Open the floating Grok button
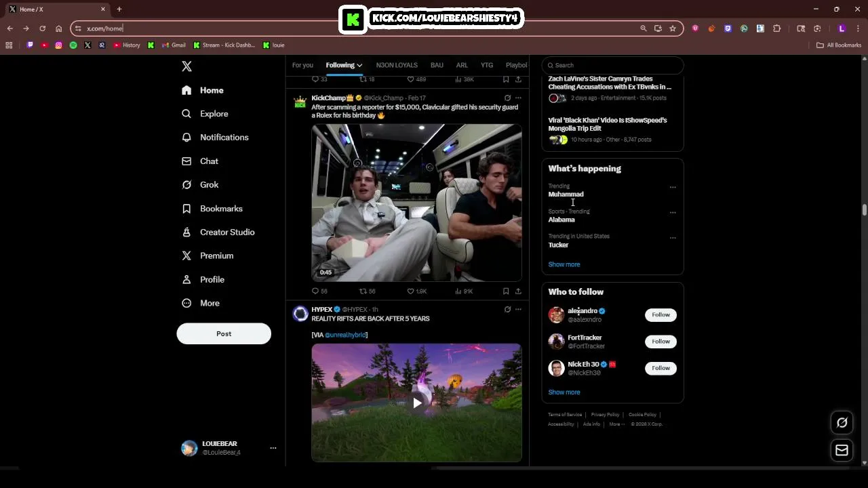 click(842, 423)
